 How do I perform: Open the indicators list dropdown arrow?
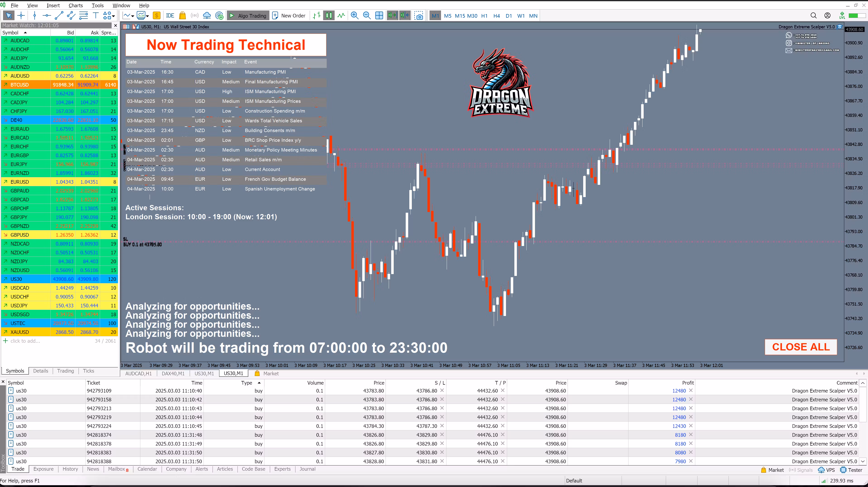pyautogui.click(x=148, y=16)
